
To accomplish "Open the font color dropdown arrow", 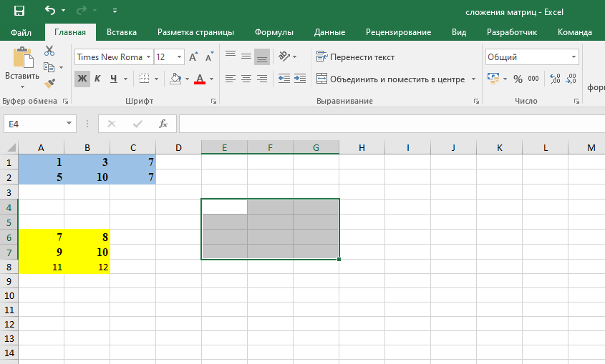I will [211, 79].
